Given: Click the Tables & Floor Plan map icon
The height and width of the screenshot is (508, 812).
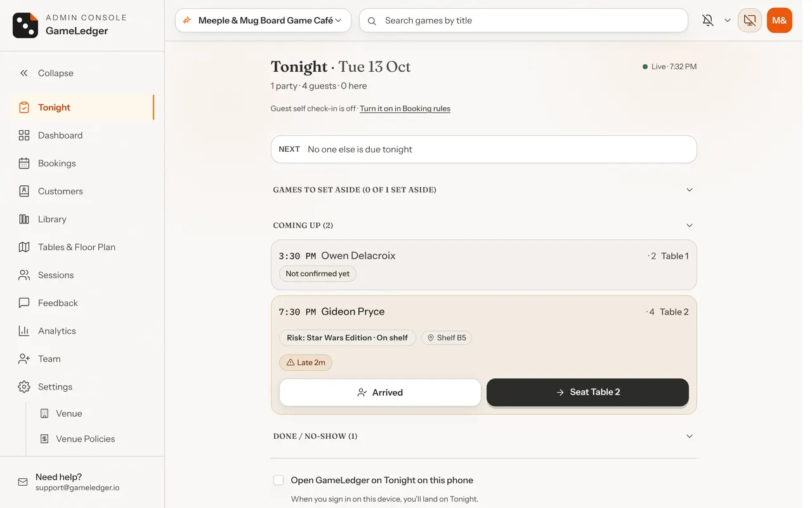Looking at the screenshot, I should (x=24, y=247).
